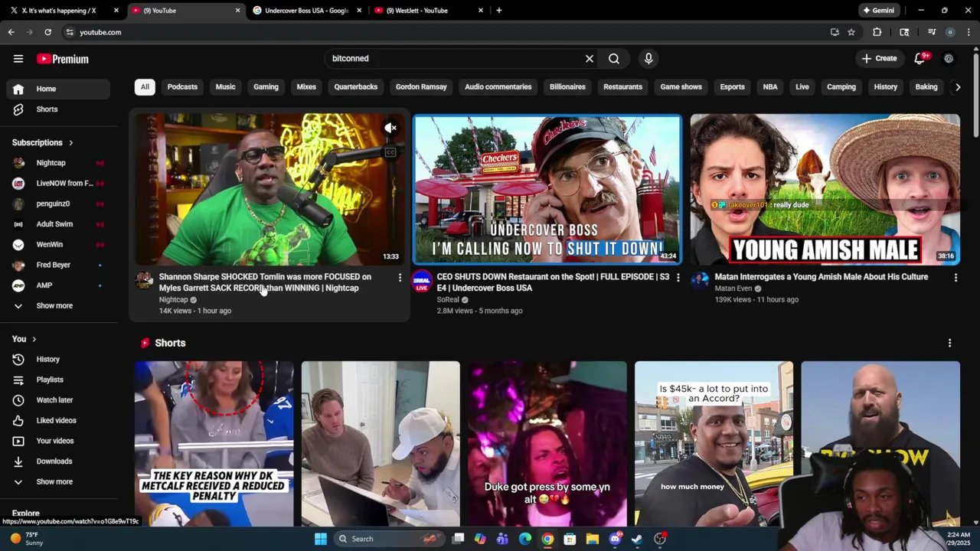
Task: Reload the page with the refresh button
Action: pyautogui.click(x=47, y=32)
